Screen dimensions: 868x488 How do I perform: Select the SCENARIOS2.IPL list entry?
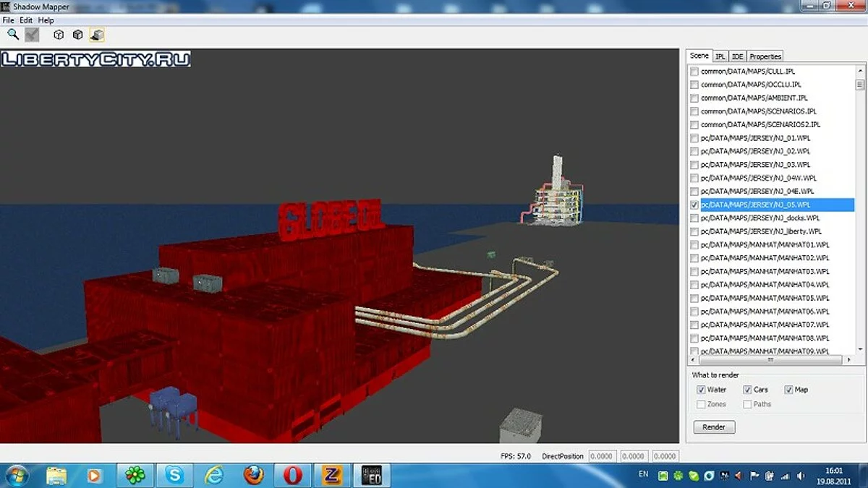click(x=760, y=124)
